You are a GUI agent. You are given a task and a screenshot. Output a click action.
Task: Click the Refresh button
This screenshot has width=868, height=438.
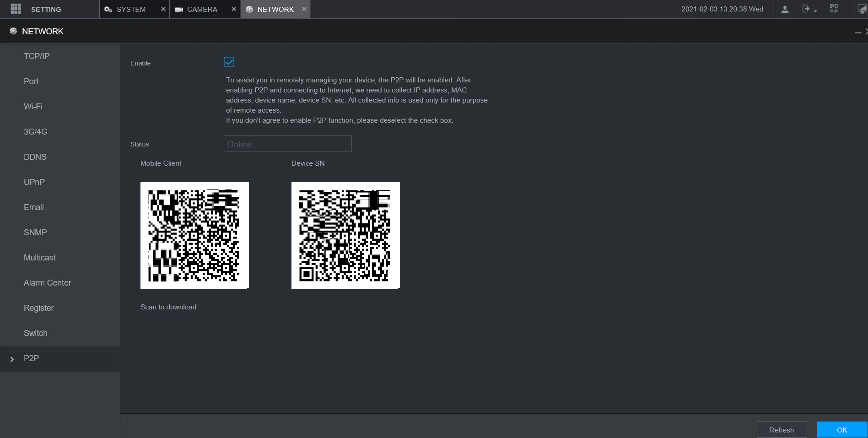(782, 430)
